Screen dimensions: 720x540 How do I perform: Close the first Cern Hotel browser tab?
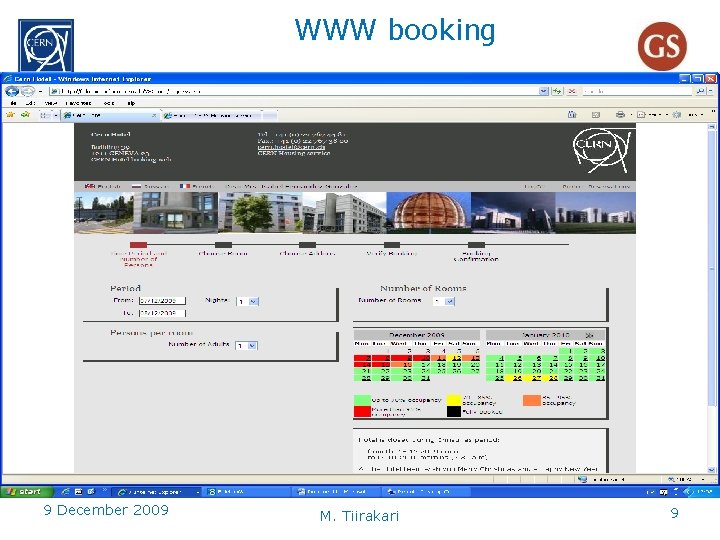(154, 115)
